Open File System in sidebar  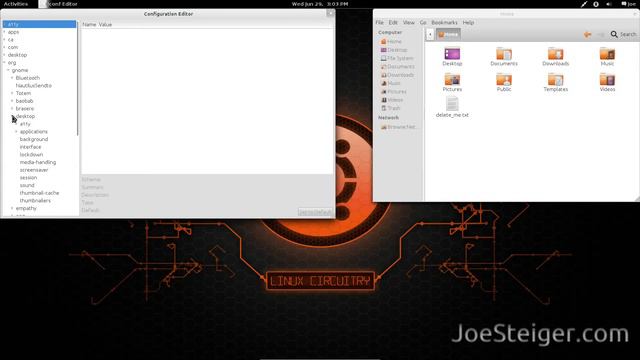click(397, 58)
